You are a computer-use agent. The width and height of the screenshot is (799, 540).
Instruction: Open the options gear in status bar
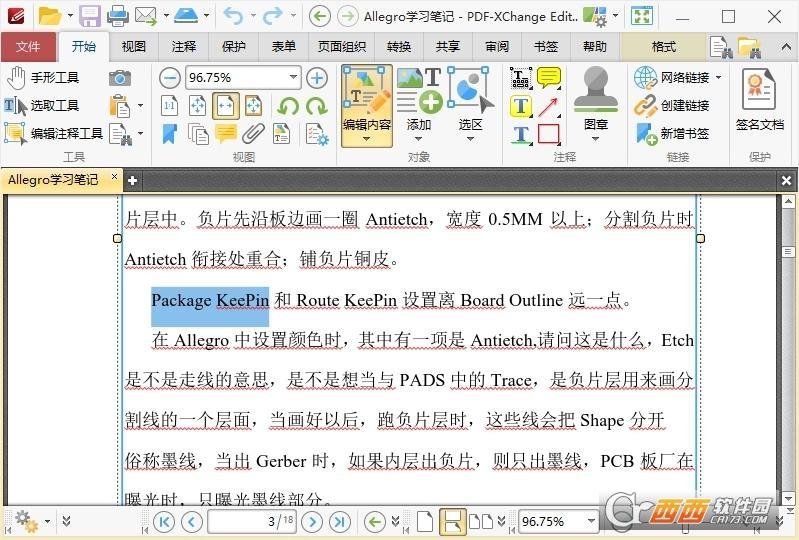pyautogui.click(x=26, y=521)
